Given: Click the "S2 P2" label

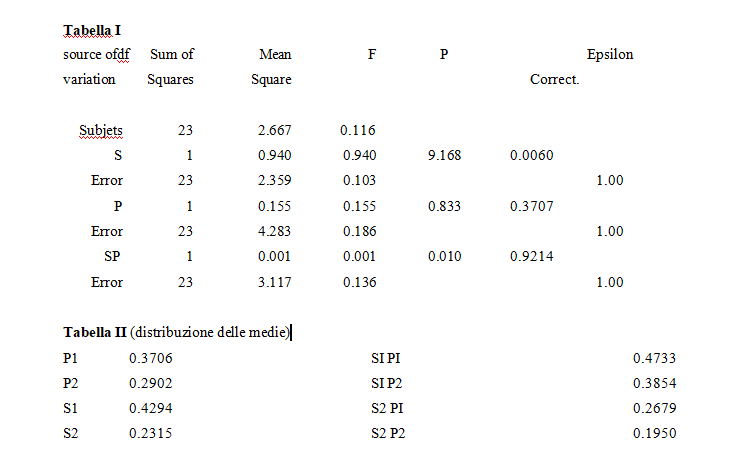Looking at the screenshot, I should point(387,434).
